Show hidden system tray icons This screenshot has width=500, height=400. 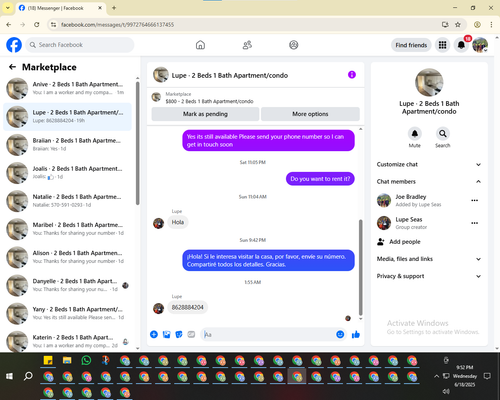(436, 376)
